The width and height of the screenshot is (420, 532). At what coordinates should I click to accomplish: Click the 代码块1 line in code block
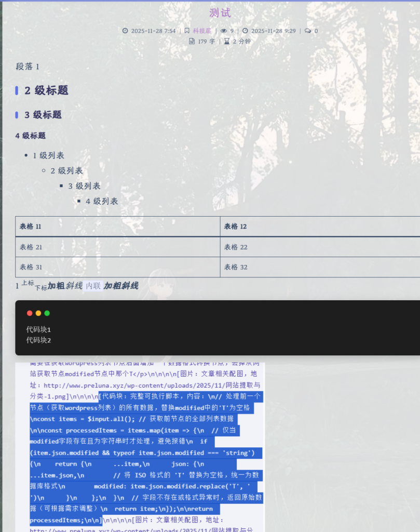pos(39,329)
